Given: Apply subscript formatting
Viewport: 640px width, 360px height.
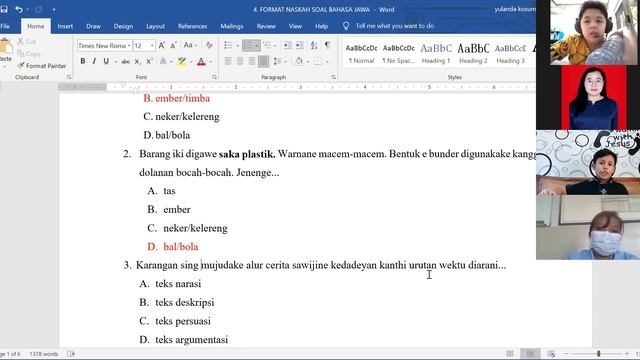Looking at the screenshot, I should tap(138, 61).
